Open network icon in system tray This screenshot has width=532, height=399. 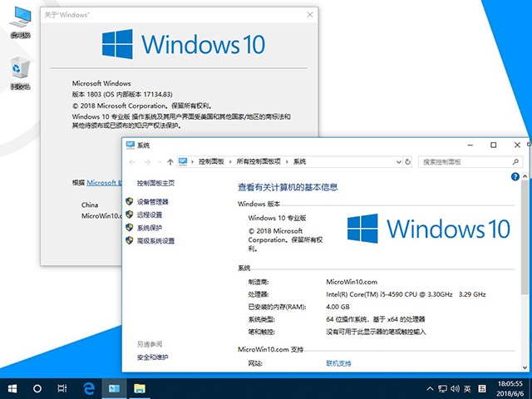pos(442,389)
